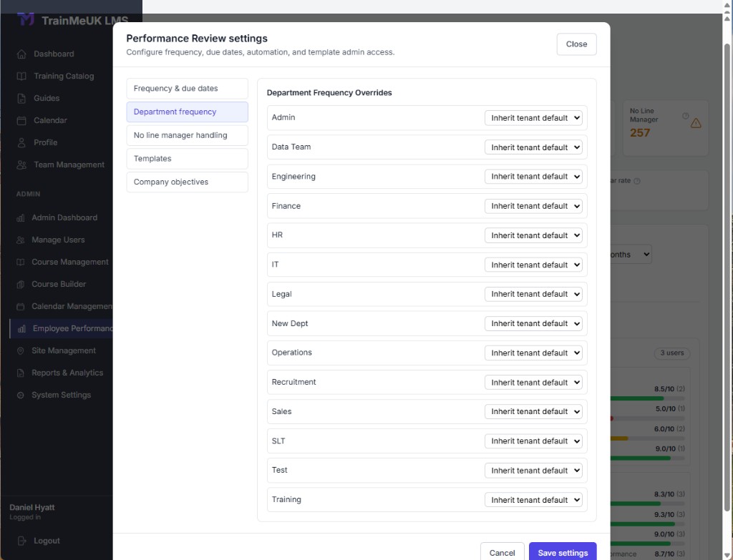
Task: Open the Operations frequency dropdown
Action: 533,353
